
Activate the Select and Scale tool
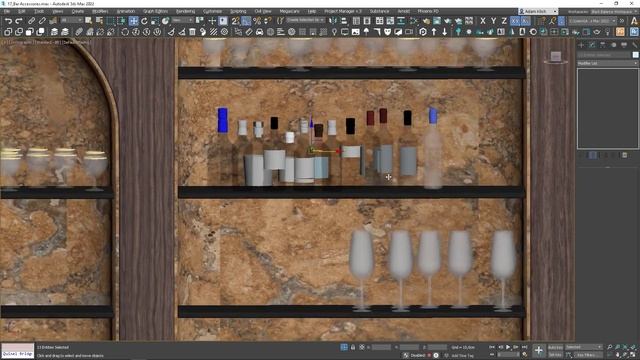[x=155, y=21]
